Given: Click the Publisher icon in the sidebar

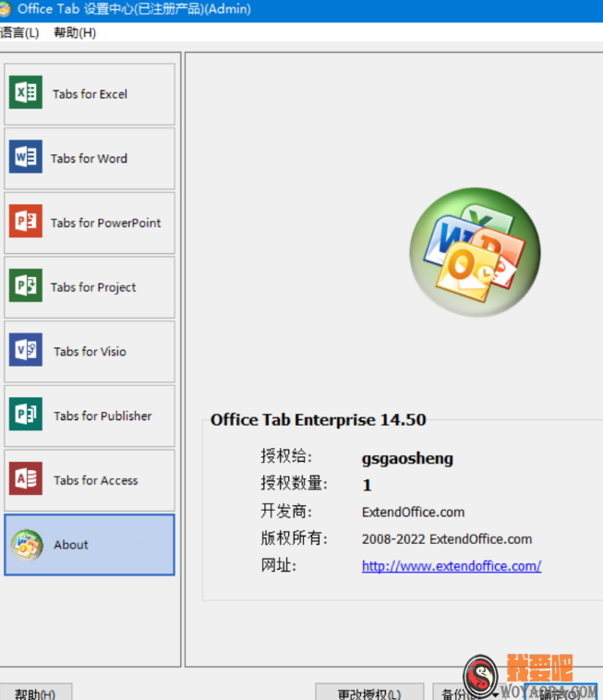Looking at the screenshot, I should click(x=26, y=414).
